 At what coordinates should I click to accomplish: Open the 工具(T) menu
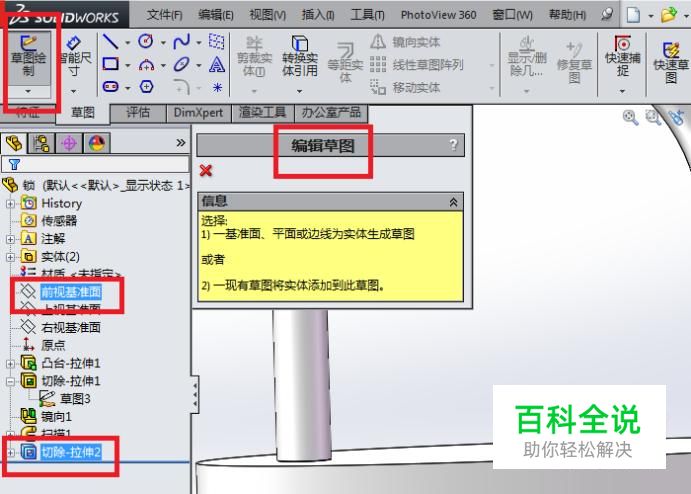point(367,15)
